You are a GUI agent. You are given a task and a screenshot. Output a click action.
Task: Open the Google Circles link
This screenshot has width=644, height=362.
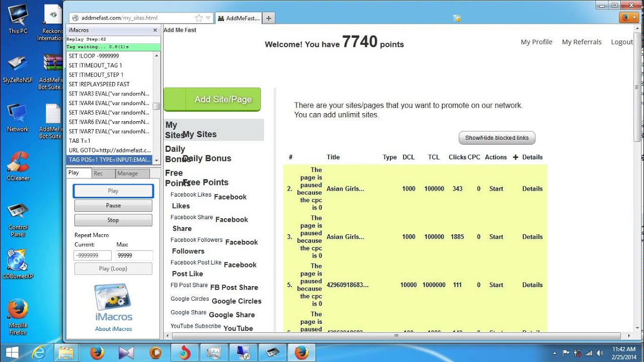tap(190, 299)
